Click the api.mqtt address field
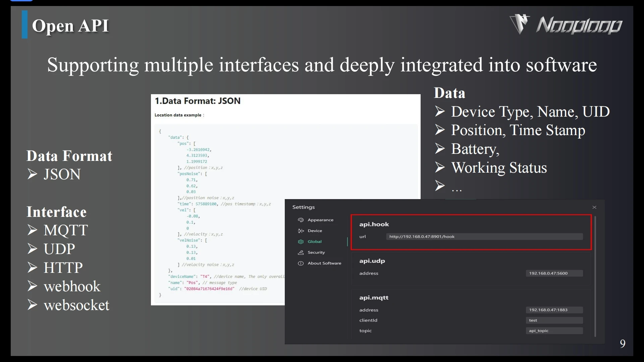The image size is (644, 362). point(554,310)
